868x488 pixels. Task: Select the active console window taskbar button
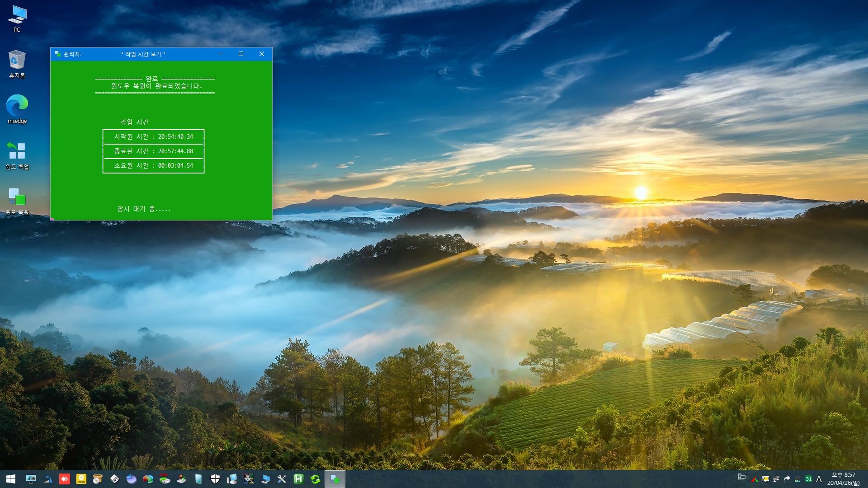335,479
